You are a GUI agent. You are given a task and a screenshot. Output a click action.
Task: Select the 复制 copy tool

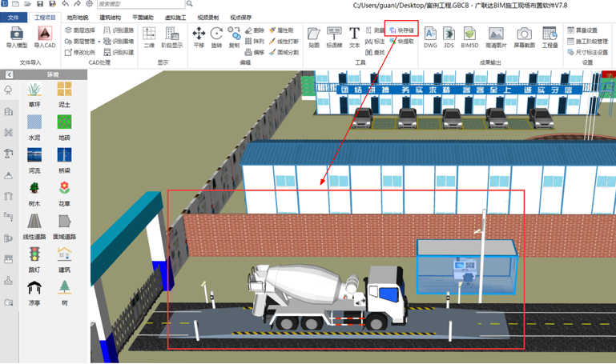[x=234, y=38]
